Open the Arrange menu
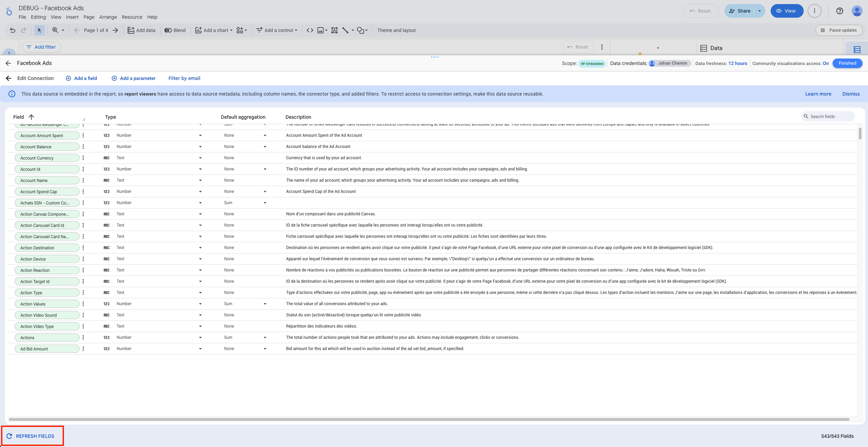Screen dimensions: 868x447 [108, 17]
